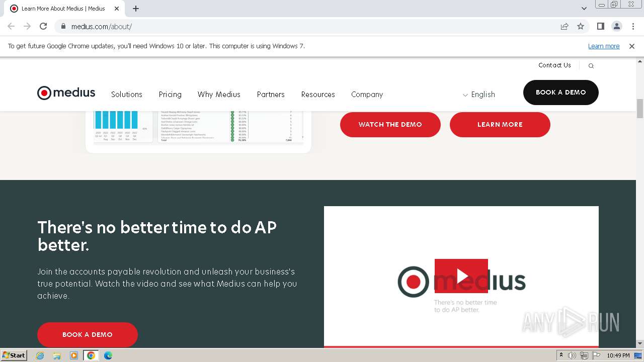Click the red BOOK A DEMO button below the text
Screen dimensions: 644x362
click(x=88, y=334)
